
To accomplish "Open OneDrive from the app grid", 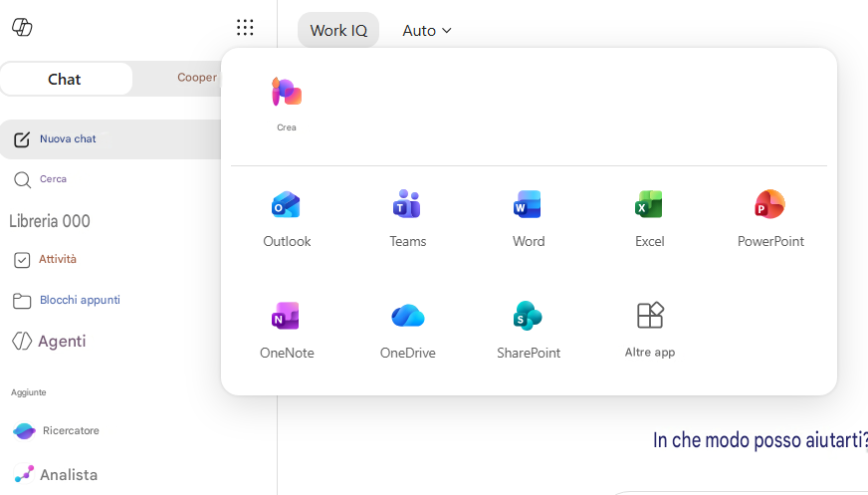I will coord(408,316).
